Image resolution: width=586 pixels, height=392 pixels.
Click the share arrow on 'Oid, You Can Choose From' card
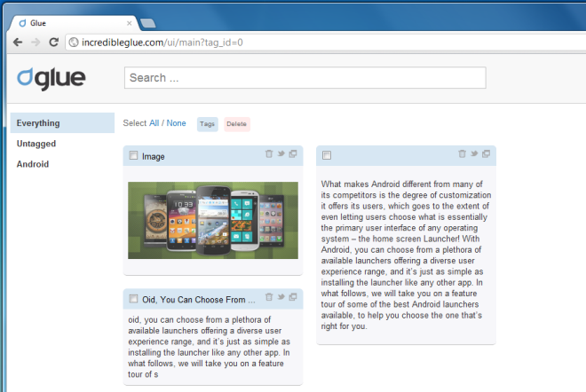281,296
